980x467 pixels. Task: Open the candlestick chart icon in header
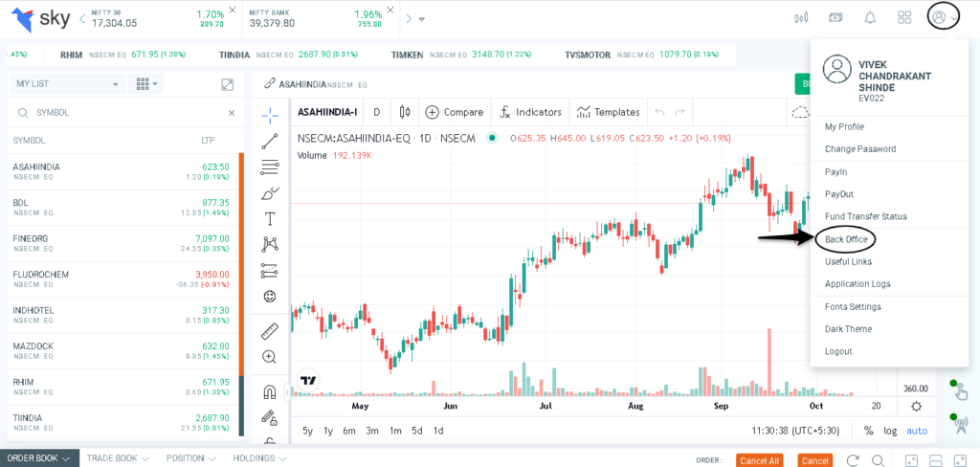coord(801,17)
